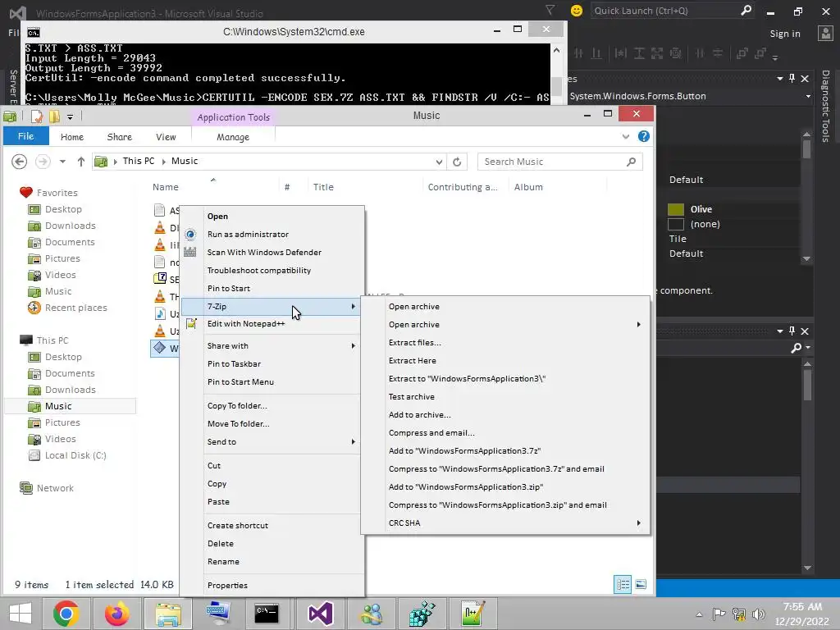The height and width of the screenshot is (630, 840).
Task: Click the (none) empty image swatch
Action: (x=676, y=225)
